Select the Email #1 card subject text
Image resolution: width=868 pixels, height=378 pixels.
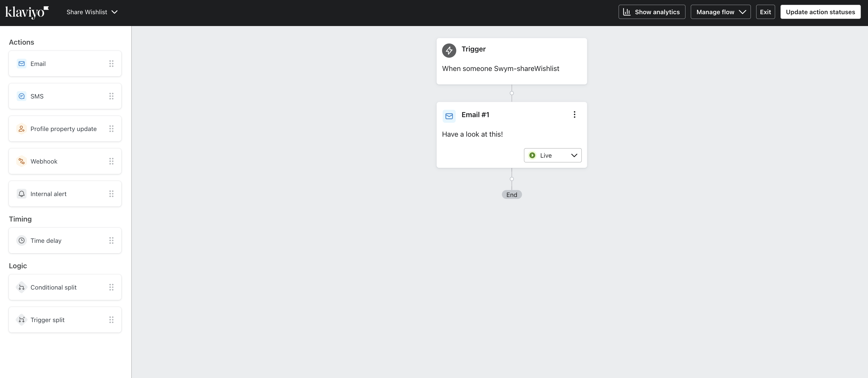click(x=472, y=134)
